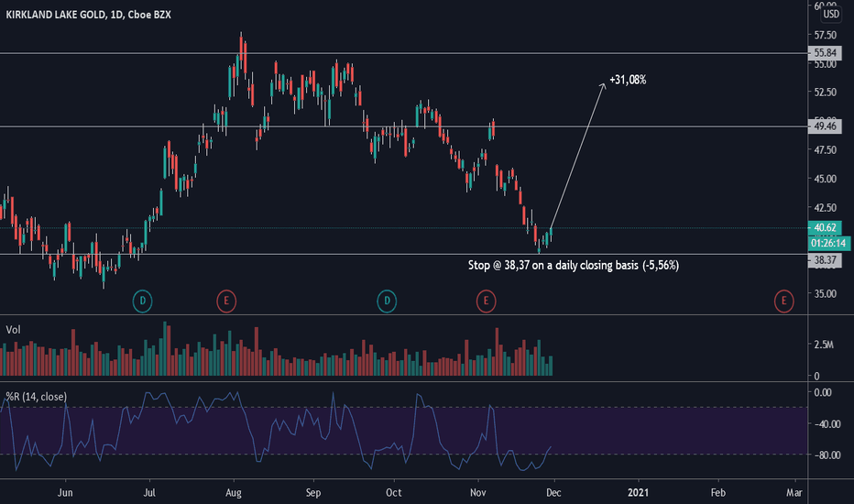Viewport: 854px width, 504px height.
Task: Click the 57.50 price axis label
Action: tap(825, 35)
